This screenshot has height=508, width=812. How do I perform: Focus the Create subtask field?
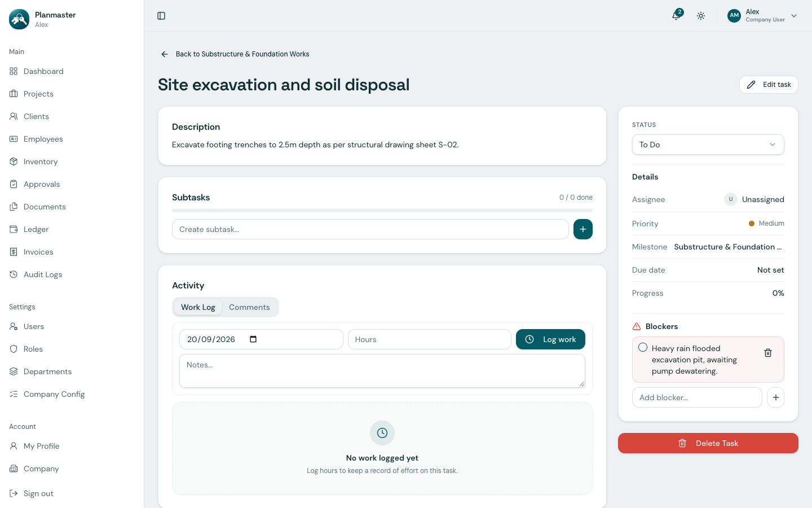[x=370, y=229]
